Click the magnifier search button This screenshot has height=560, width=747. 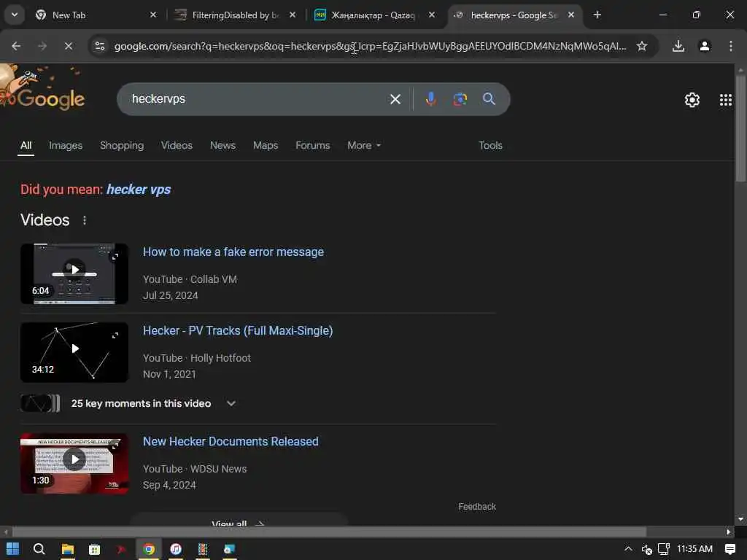click(x=489, y=99)
